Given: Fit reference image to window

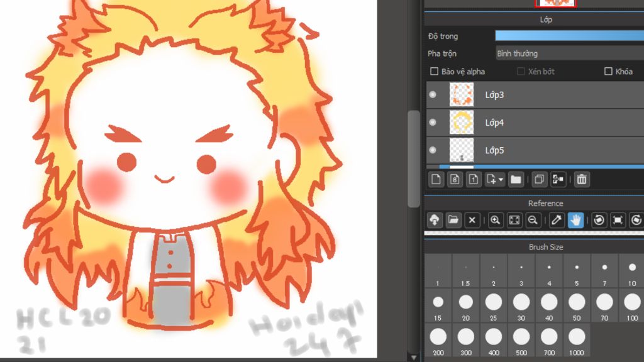Looking at the screenshot, I should pos(514,220).
